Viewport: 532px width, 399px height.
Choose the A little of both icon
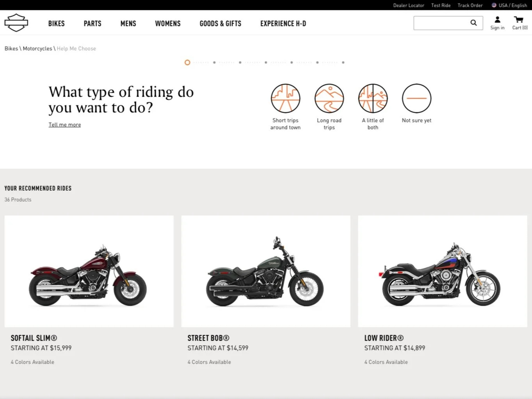pyautogui.click(x=373, y=98)
